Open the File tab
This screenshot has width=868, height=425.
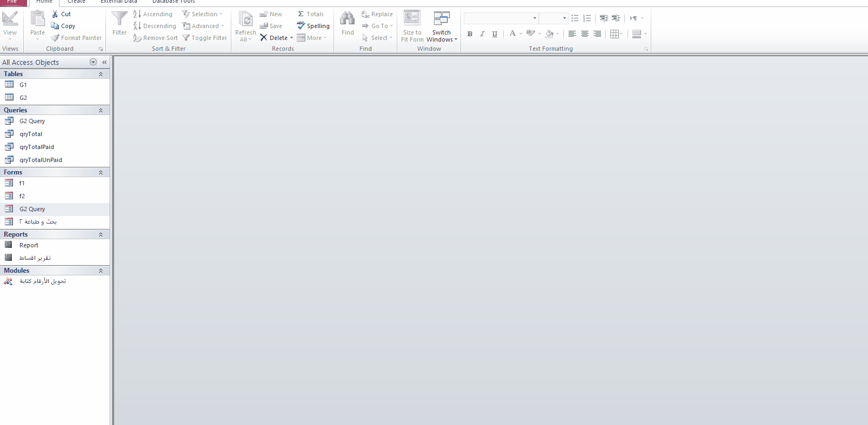pos(12,2)
